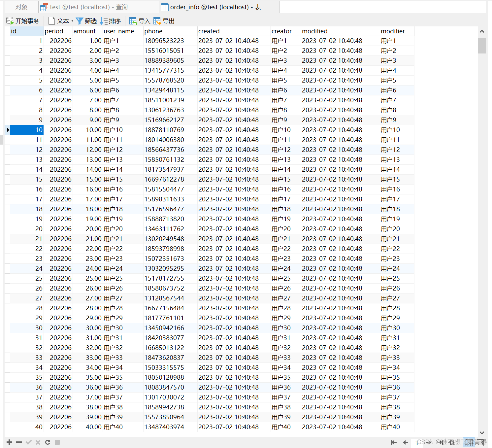Screen dimensions: 492x448
Task: Select phone cell 18083847570
Action: pos(170,388)
